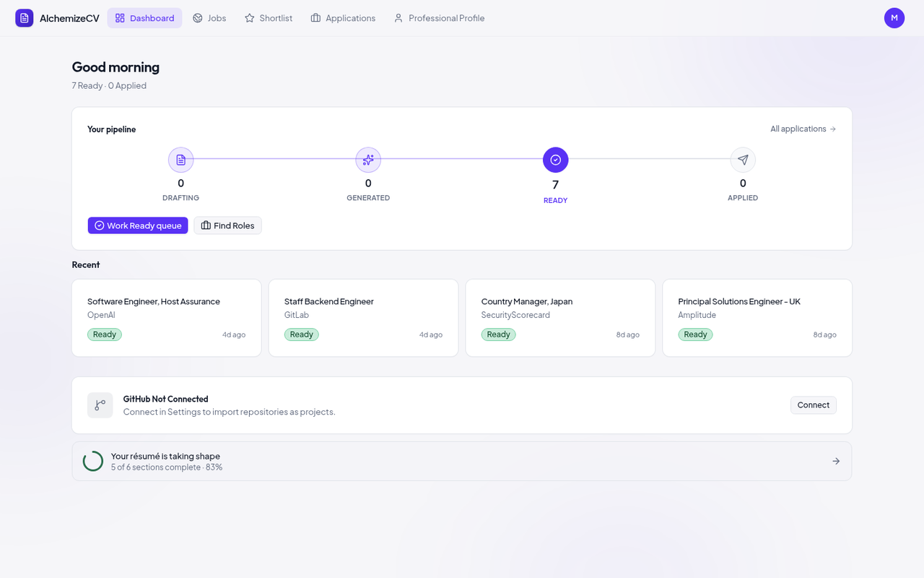Click the AlchemizeCV logo icon
924x578 pixels.
click(25, 18)
